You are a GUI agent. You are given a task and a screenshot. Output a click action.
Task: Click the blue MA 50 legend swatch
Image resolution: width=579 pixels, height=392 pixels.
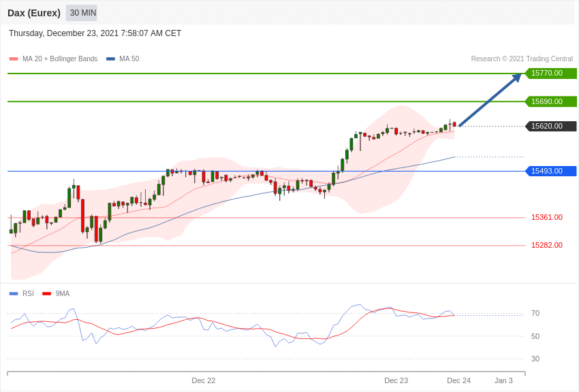point(110,59)
